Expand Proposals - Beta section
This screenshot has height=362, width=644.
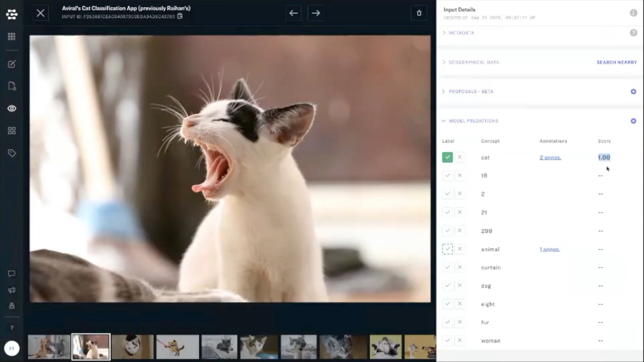(x=471, y=92)
